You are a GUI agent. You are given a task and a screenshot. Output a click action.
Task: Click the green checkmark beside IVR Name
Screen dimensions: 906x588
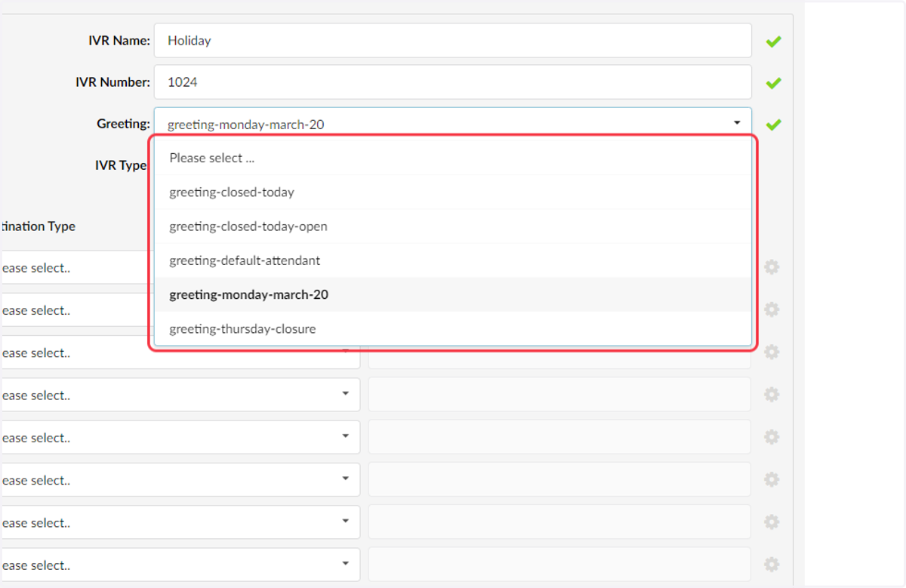(773, 42)
